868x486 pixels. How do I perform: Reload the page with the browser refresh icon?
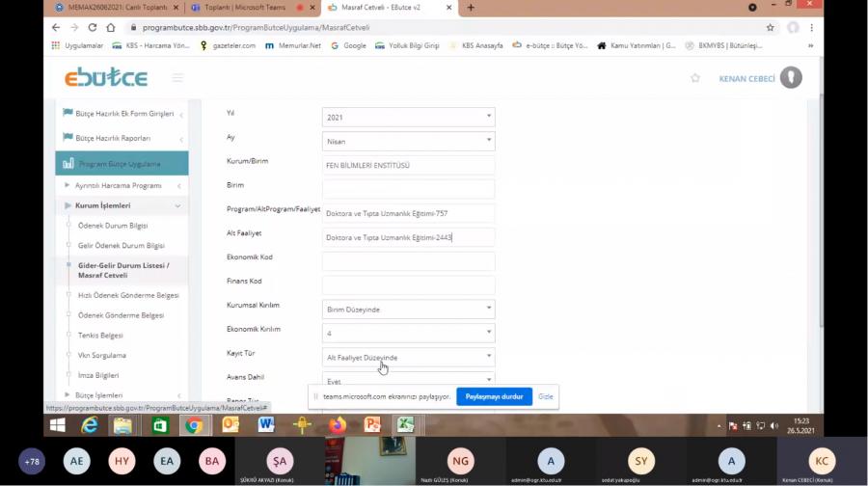point(93,28)
